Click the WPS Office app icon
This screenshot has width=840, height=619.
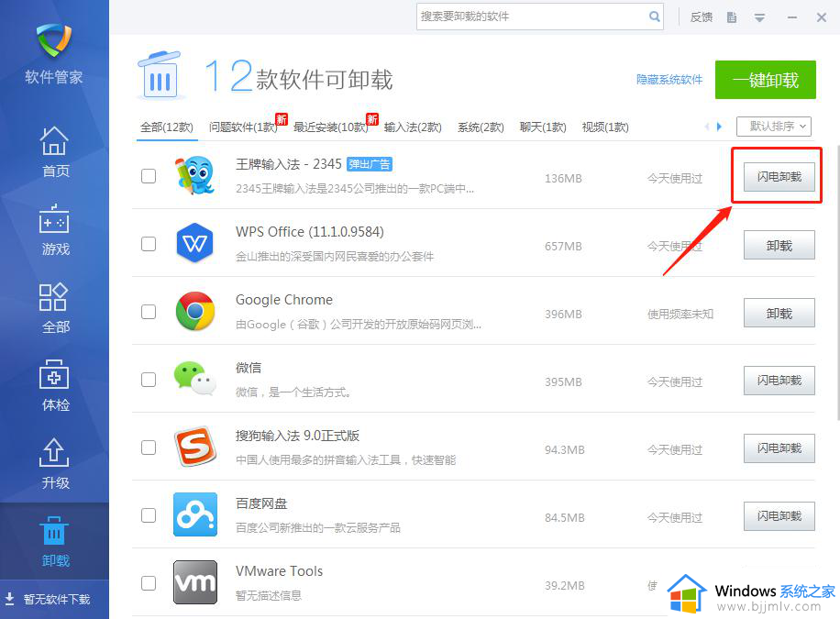coord(195,243)
